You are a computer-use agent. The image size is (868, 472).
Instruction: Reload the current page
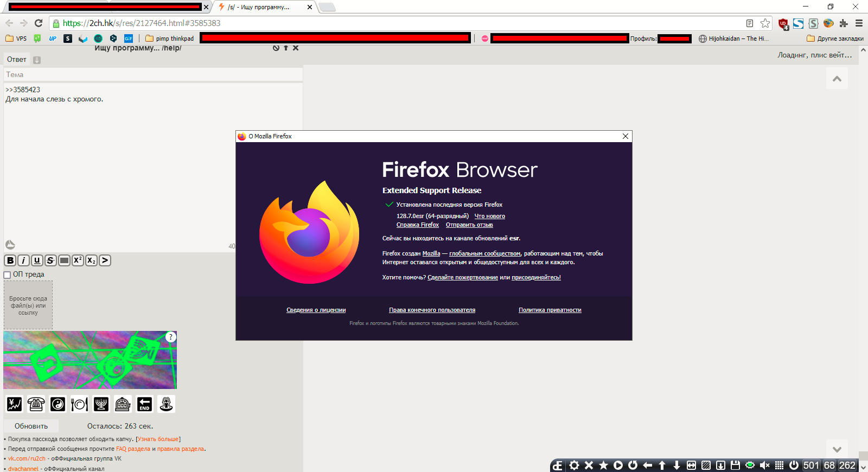[x=39, y=23]
